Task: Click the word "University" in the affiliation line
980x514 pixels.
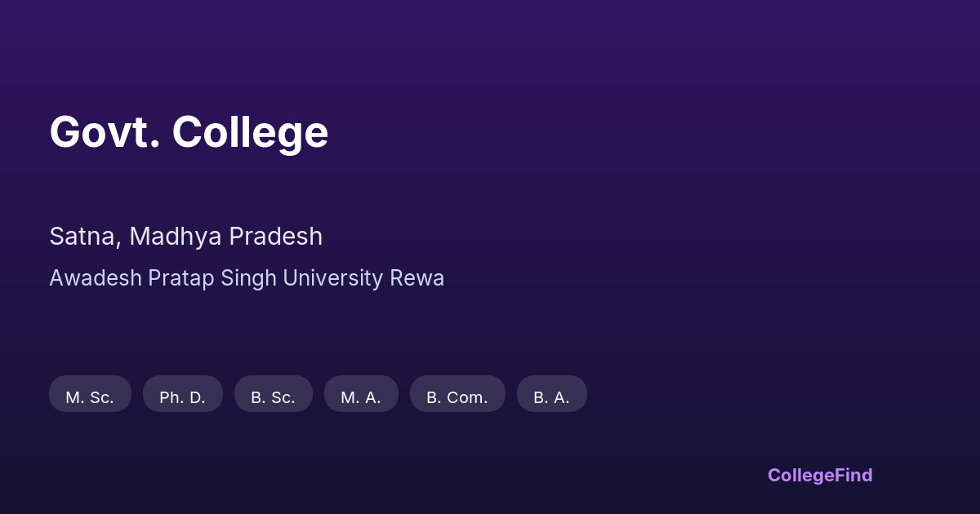Action: tap(332, 278)
